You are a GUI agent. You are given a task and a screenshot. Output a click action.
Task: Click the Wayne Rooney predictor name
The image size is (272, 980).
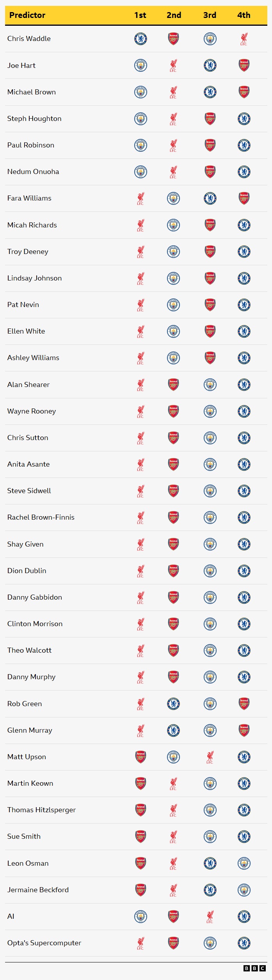coord(32,411)
